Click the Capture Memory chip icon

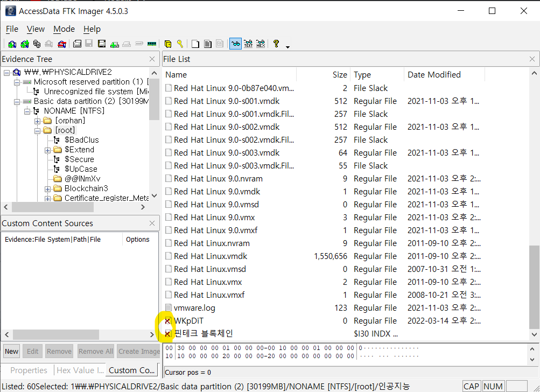click(151, 44)
